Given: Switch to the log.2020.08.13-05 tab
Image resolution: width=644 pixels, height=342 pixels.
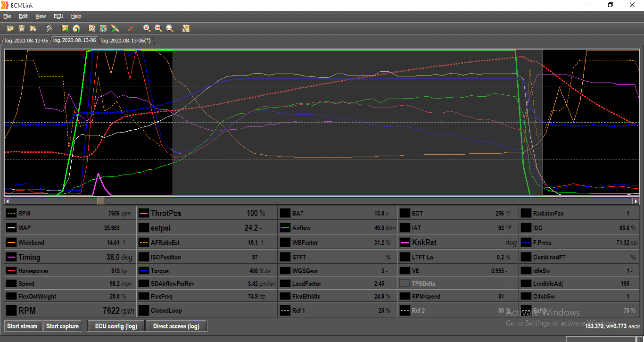Looking at the screenshot, I should click(26, 41).
